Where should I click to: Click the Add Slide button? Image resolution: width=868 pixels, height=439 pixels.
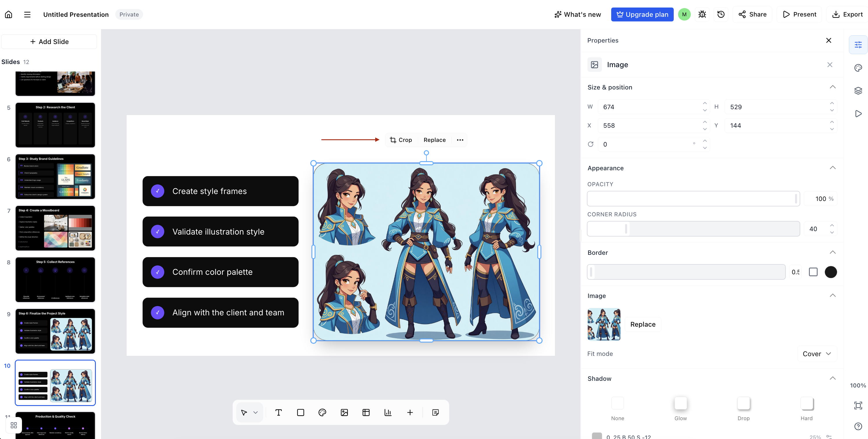point(49,41)
